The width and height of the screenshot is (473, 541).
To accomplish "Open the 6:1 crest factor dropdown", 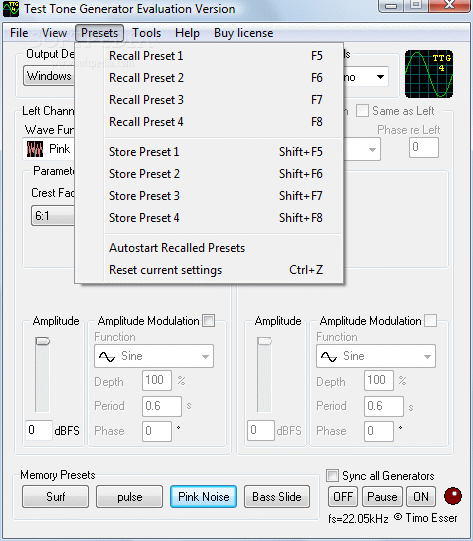I will (53, 216).
